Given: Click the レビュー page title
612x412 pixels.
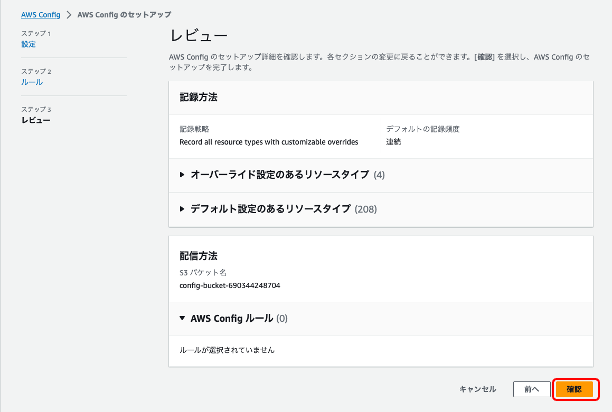Looking at the screenshot, I should [x=198, y=36].
